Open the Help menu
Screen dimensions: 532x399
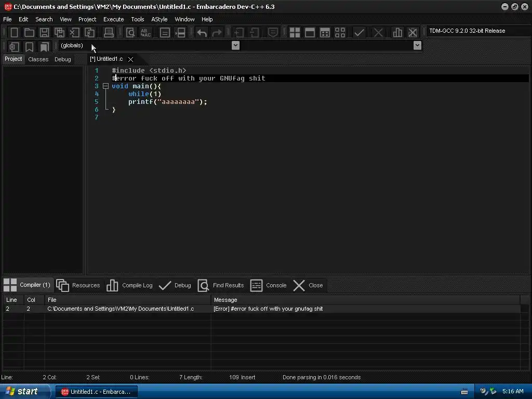[x=207, y=19]
